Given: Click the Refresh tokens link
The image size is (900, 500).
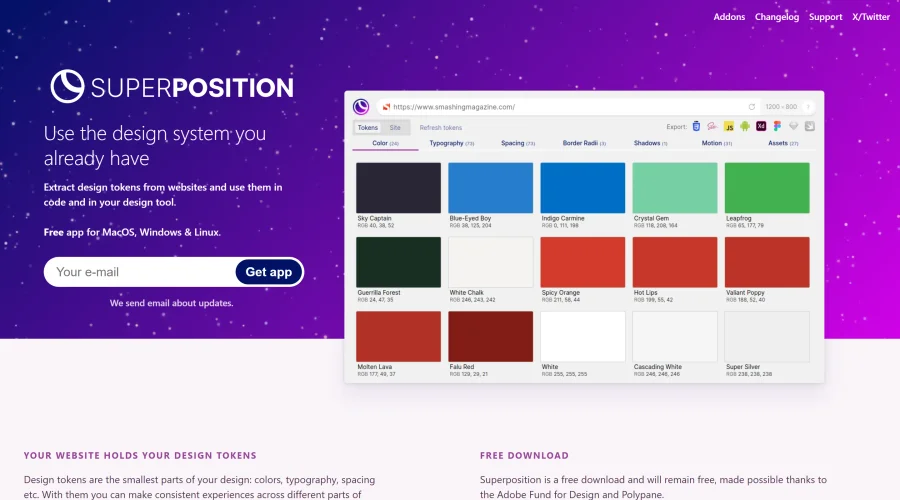Looking at the screenshot, I should tap(440, 127).
